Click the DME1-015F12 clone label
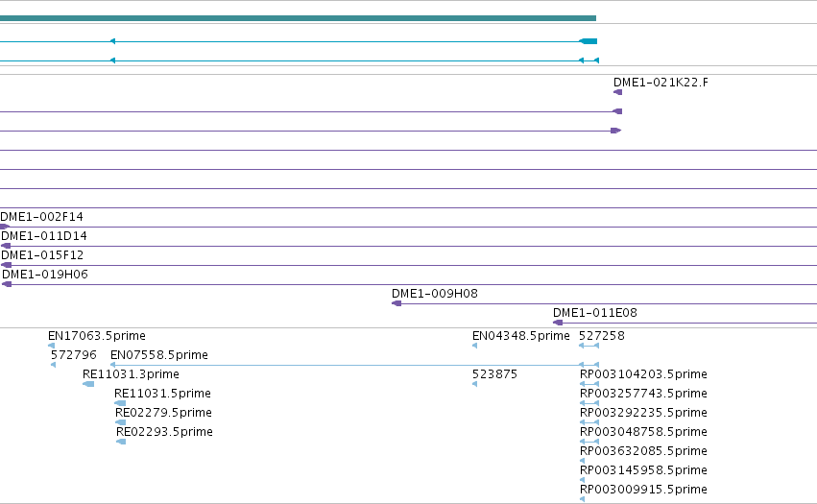Screen dimensions: 817x504 tap(42, 255)
